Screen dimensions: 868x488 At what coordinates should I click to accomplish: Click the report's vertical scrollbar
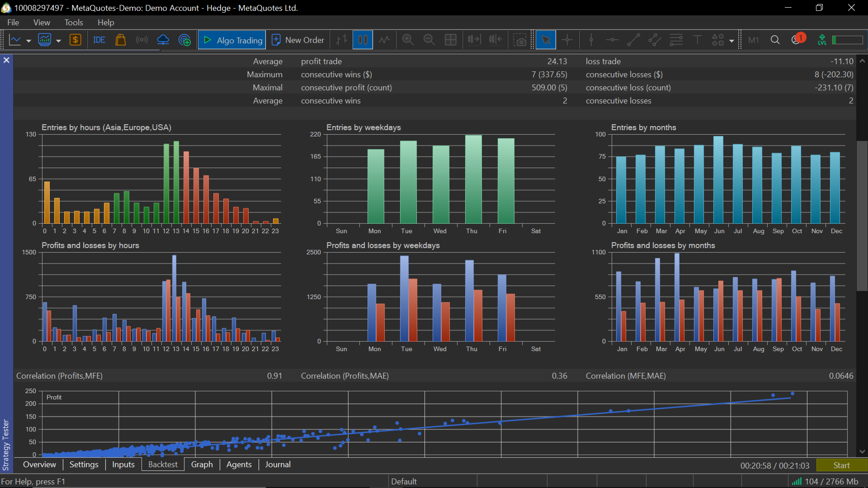point(862,216)
